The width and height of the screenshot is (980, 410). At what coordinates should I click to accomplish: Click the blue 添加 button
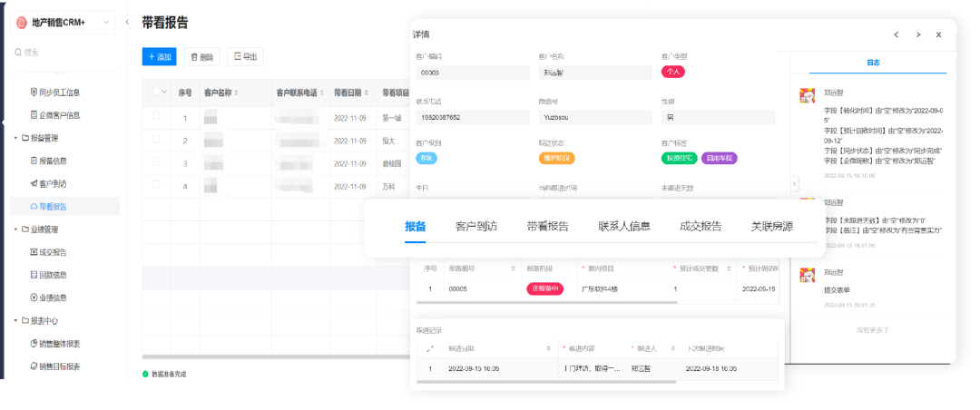click(159, 57)
